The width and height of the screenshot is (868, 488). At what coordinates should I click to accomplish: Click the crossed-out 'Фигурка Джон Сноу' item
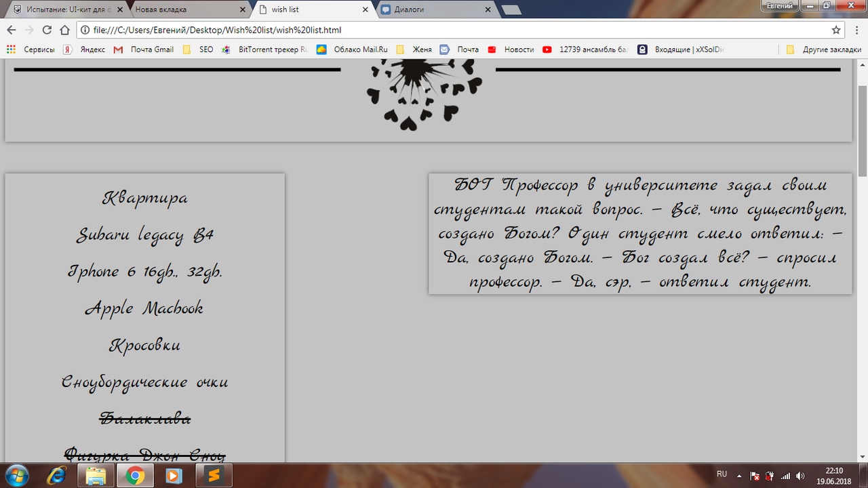pyautogui.click(x=144, y=453)
